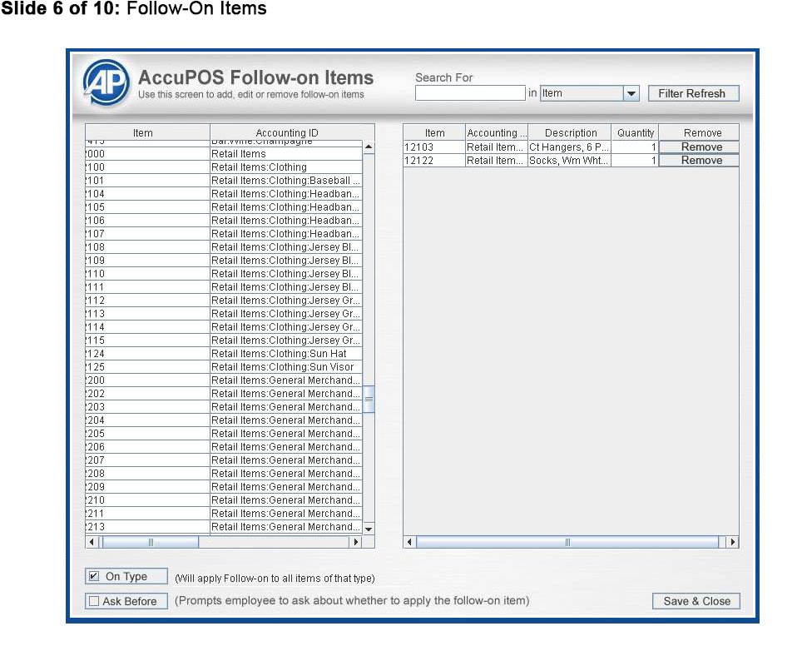The width and height of the screenshot is (812, 651).
Task: Click the 'Socks, Wm Wht...' description cell
Action: point(569,161)
